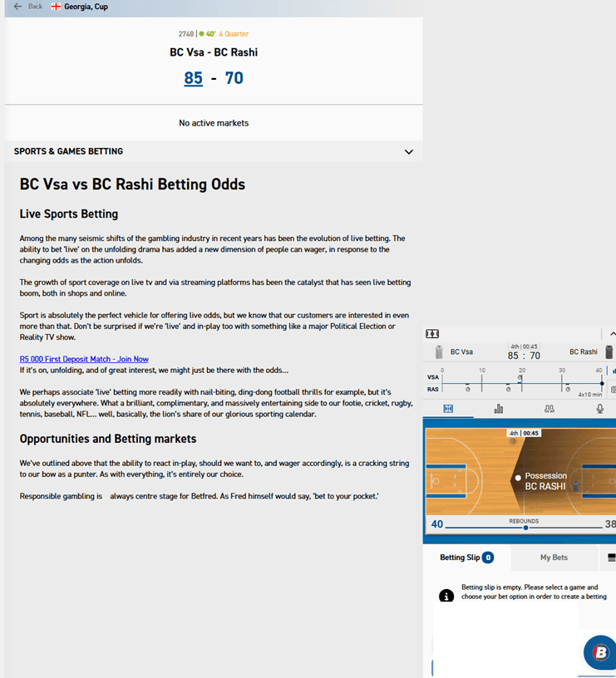Open the statistics bar chart tab
The height and width of the screenshot is (678, 616).
(499, 409)
